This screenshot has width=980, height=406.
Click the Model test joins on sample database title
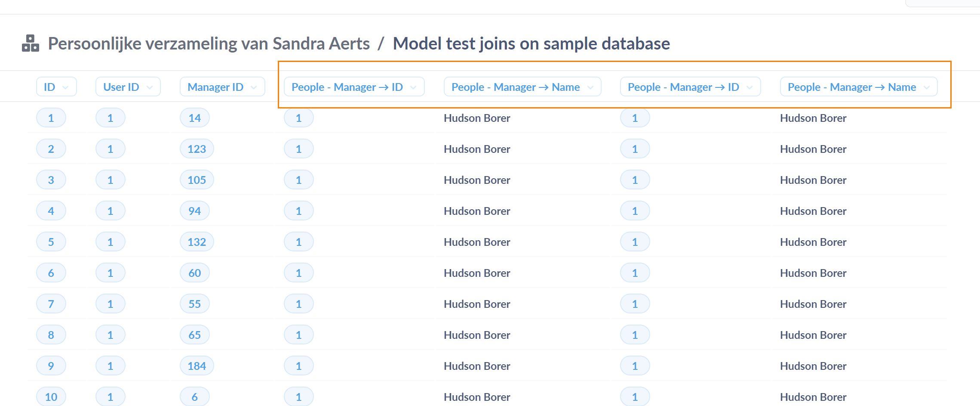pyautogui.click(x=531, y=43)
